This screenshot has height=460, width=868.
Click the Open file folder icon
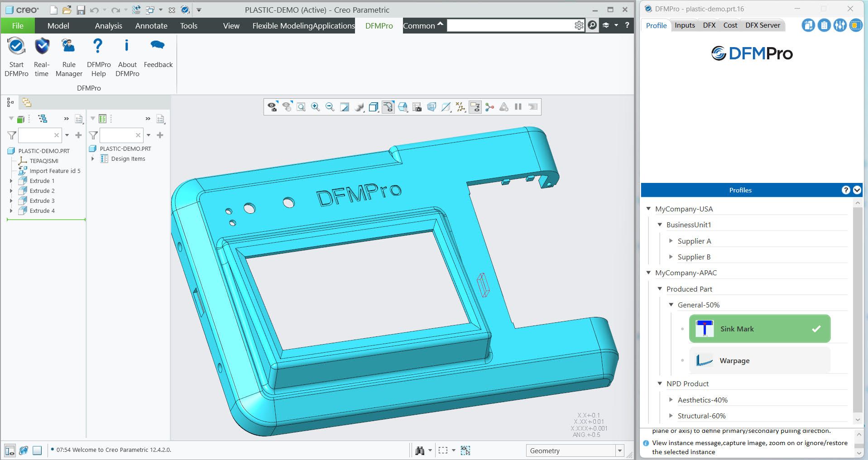pos(67,10)
